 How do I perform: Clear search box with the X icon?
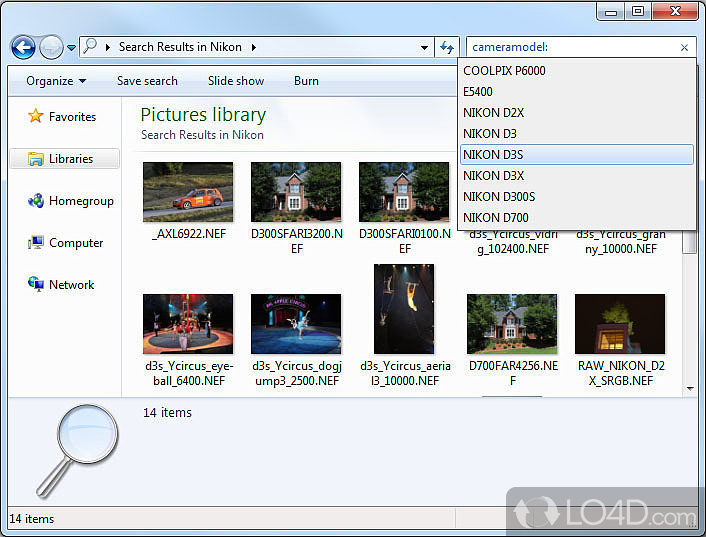(684, 47)
